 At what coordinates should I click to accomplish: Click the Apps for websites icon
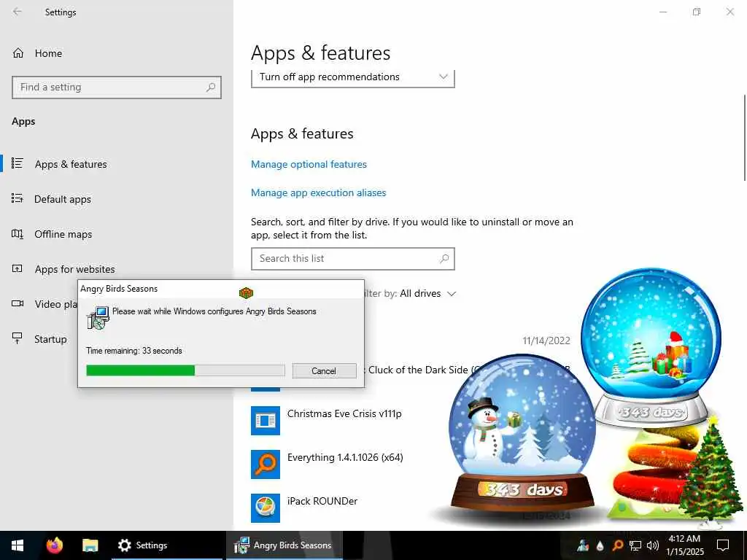[18, 268]
